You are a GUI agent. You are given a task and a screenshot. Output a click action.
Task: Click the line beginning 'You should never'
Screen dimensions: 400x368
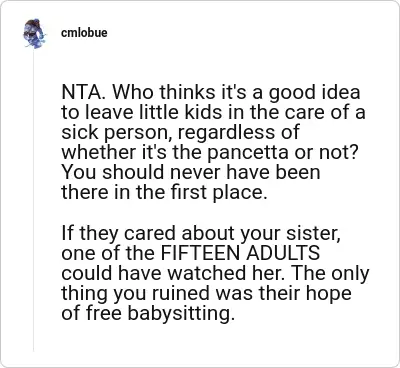click(191, 173)
